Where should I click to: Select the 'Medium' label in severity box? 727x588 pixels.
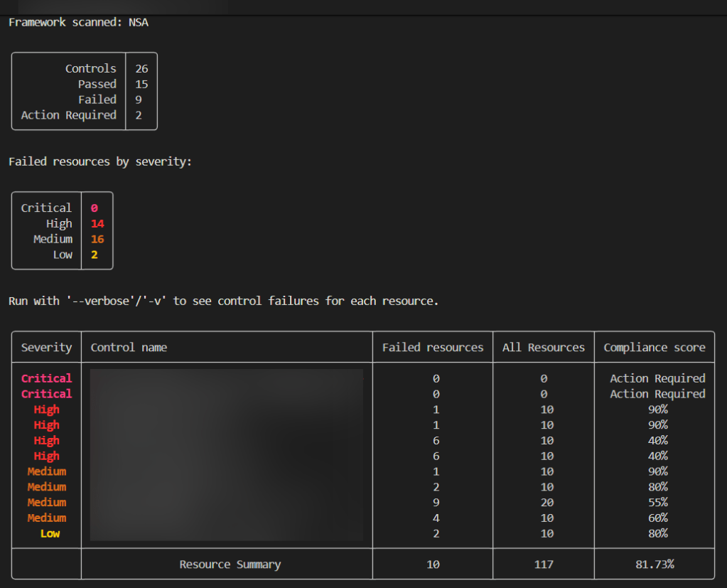point(53,239)
